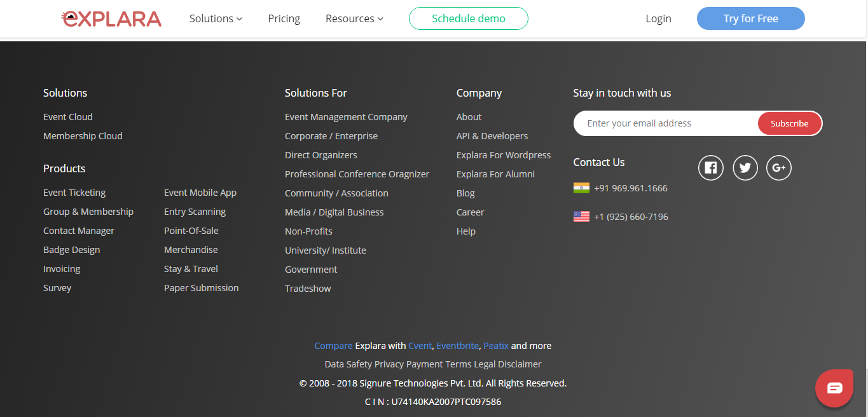Open Contact Manager product link
The image size is (868, 417).
point(79,231)
